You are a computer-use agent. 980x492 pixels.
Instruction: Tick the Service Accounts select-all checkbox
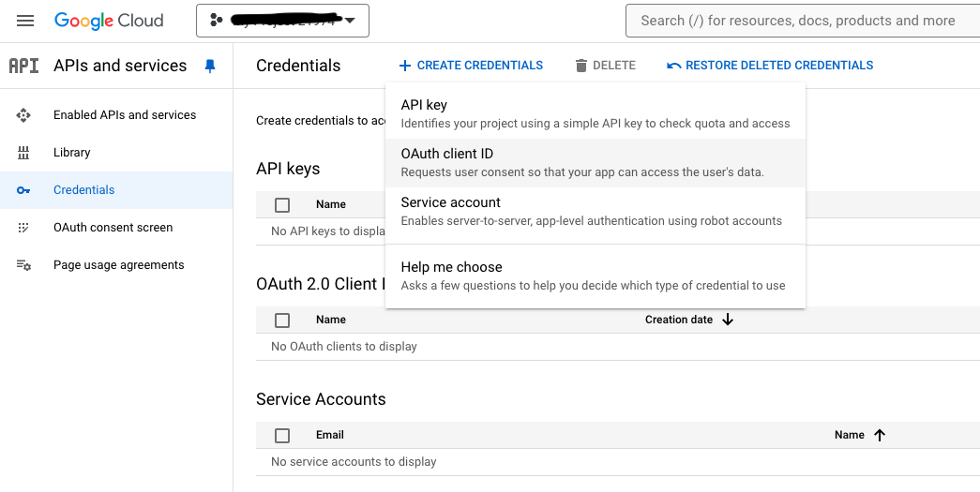click(x=282, y=436)
